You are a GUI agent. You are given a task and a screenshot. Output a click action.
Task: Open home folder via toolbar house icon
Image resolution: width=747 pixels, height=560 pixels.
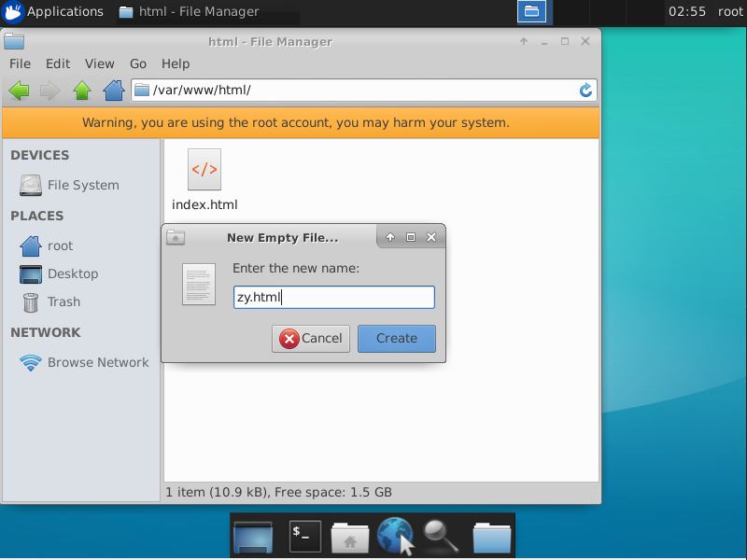coord(114,90)
